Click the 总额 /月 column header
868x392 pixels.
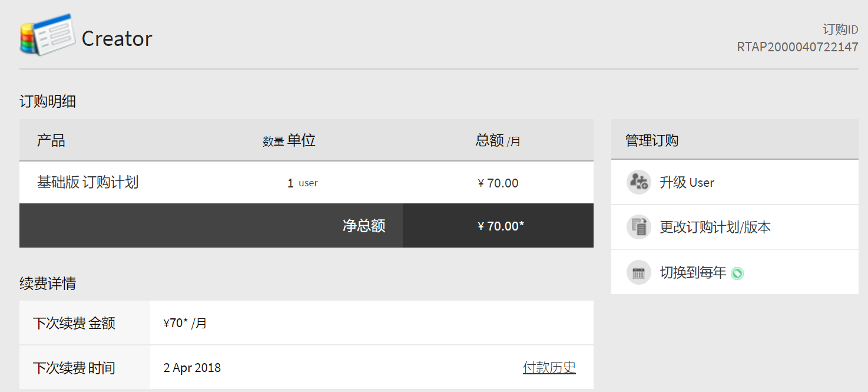pyautogui.click(x=498, y=140)
